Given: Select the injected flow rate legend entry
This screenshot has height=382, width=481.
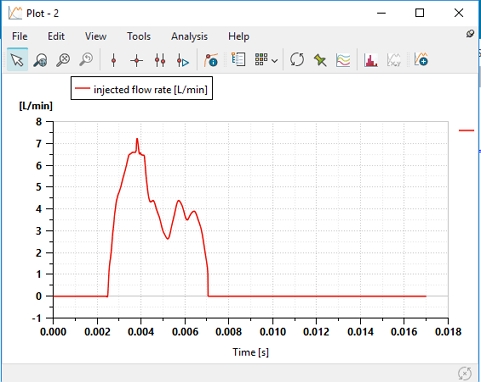Looking at the screenshot, I should click(142, 89).
